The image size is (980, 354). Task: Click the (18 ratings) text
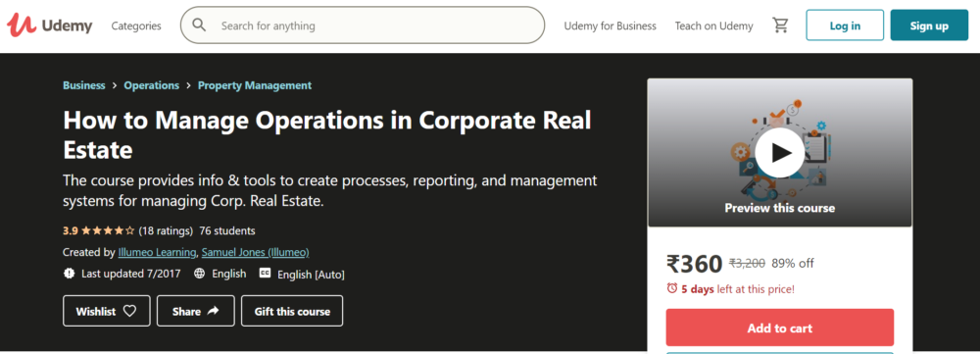166,230
